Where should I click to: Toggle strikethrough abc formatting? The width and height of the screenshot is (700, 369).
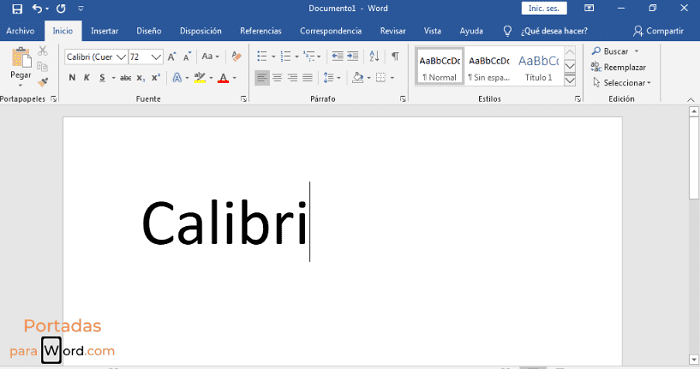pyautogui.click(x=125, y=78)
